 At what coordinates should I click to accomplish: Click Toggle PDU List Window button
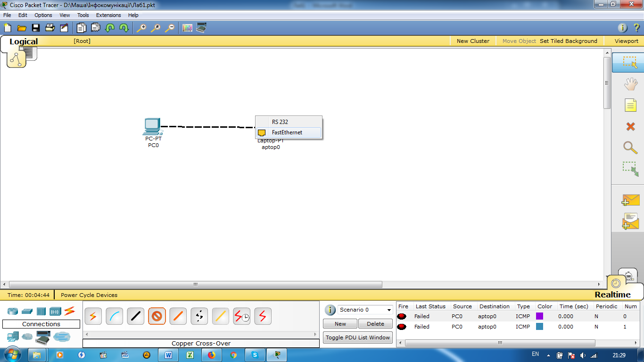click(x=358, y=337)
